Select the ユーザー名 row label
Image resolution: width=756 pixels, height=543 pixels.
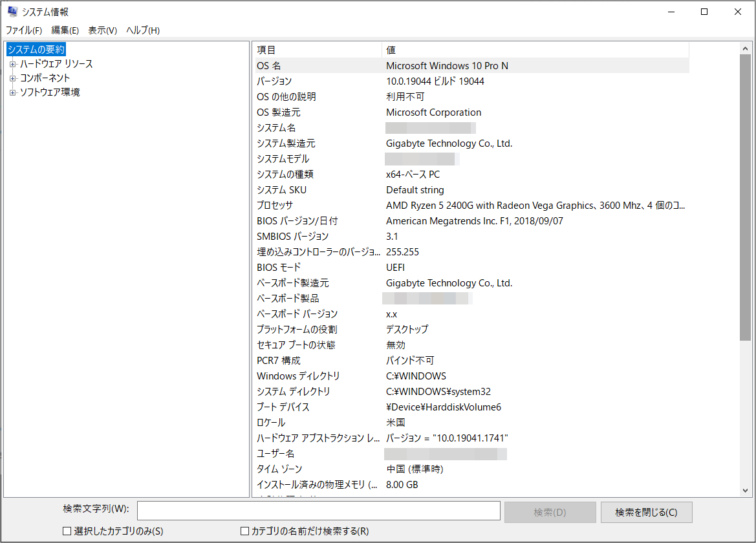tap(275, 453)
